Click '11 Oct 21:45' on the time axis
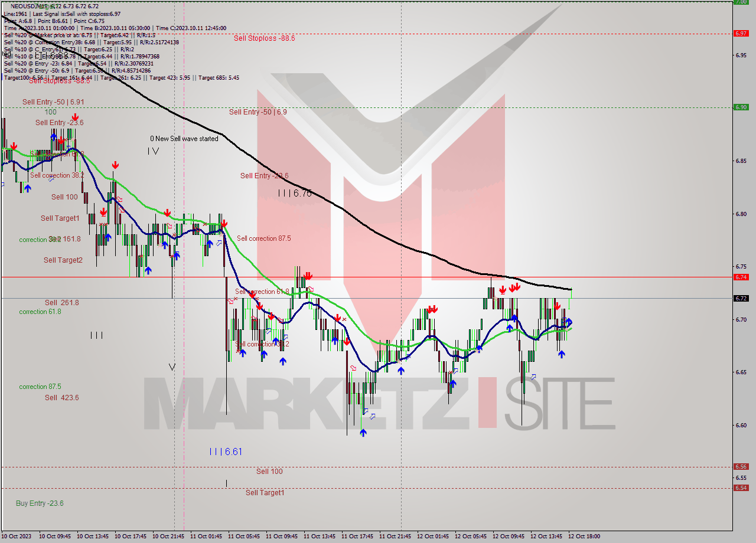The width and height of the screenshot is (756, 543). (395, 537)
